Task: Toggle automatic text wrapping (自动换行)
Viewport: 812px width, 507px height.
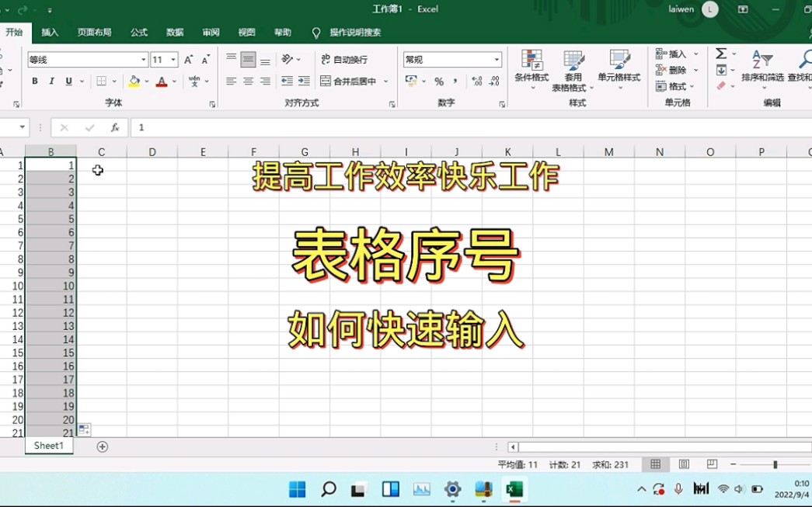Action: point(347,59)
